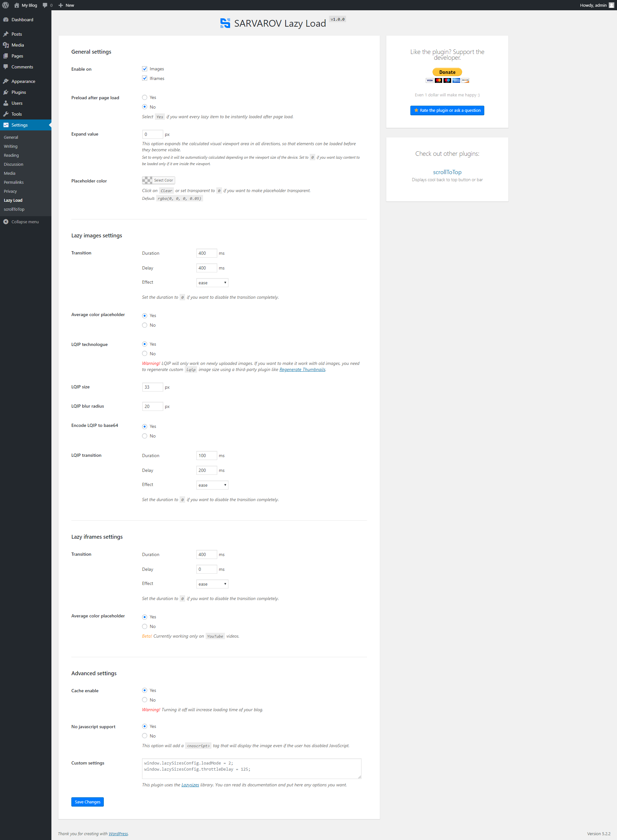
Task: Click the WordPress logo icon
Action: tap(5, 5)
